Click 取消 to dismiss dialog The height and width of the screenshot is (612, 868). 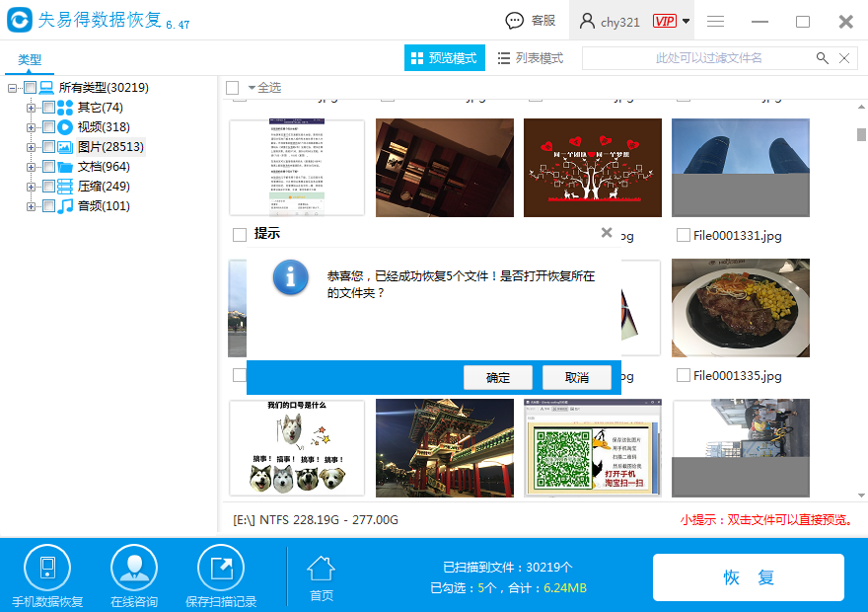click(x=576, y=377)
